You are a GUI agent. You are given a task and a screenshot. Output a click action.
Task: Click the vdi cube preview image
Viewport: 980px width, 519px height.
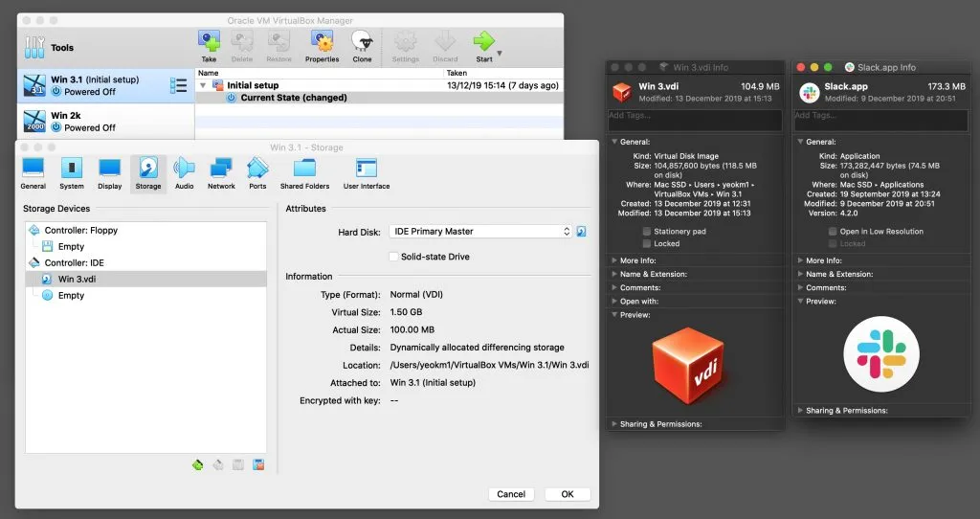(688, 365)
